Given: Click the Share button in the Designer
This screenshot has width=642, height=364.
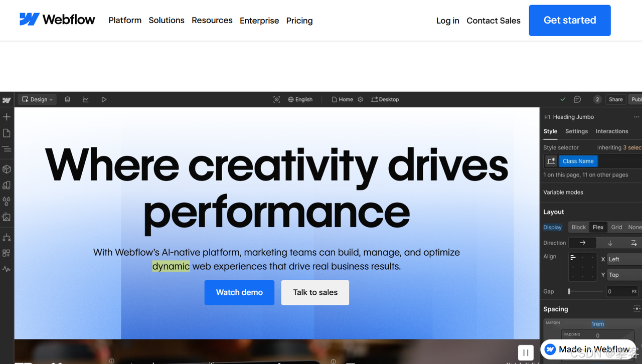Looking at the screenshot, I should click(616, 99).
